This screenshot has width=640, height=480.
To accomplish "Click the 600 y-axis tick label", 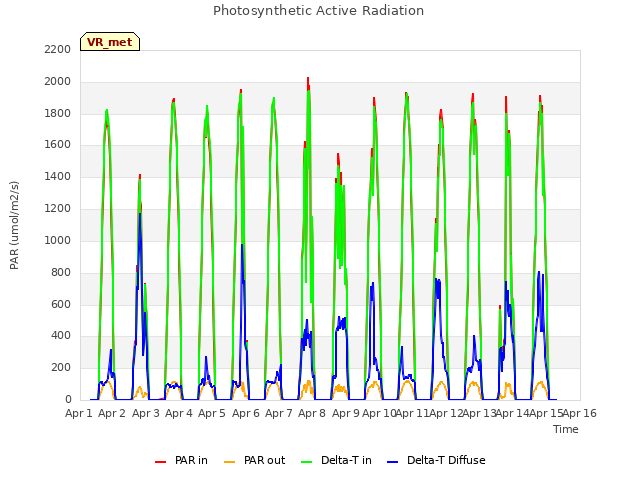I will coord(61,304).
